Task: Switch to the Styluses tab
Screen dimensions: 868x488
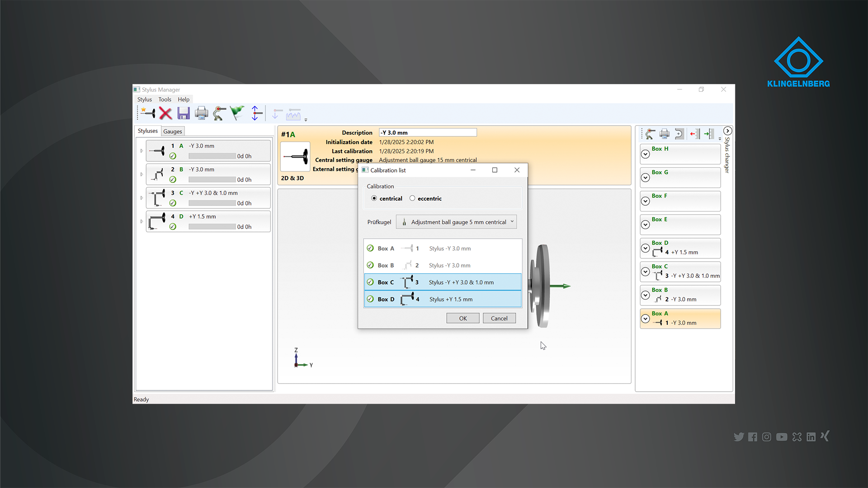Action: 148,131
